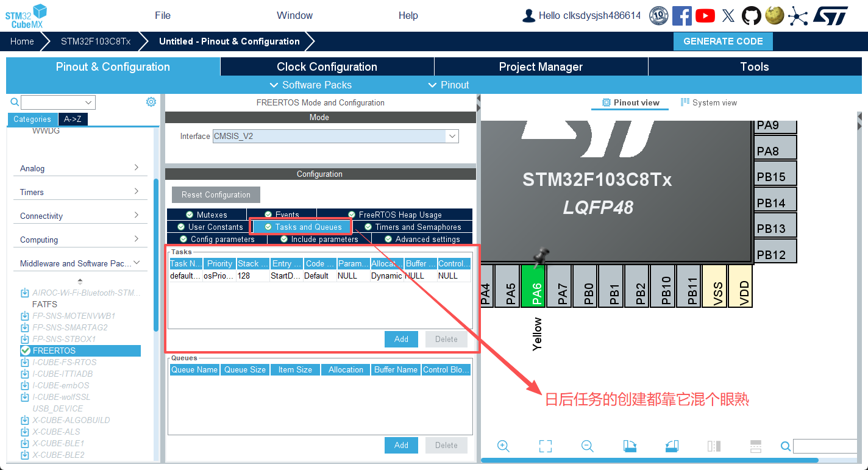
Task: Open the Pinout dropdown menu
Action: click(x=449, y=85)
